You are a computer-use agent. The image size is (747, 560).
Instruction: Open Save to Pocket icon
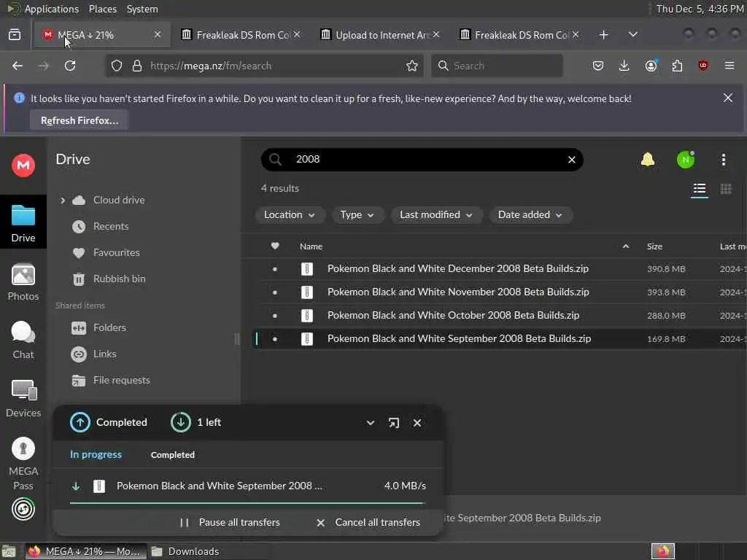click(x=598, y=66)
